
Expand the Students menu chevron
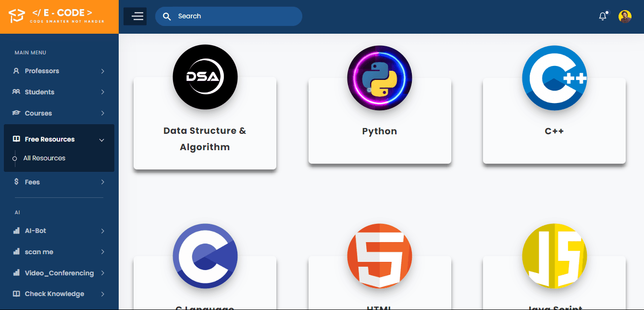click(x=102, y=92)
